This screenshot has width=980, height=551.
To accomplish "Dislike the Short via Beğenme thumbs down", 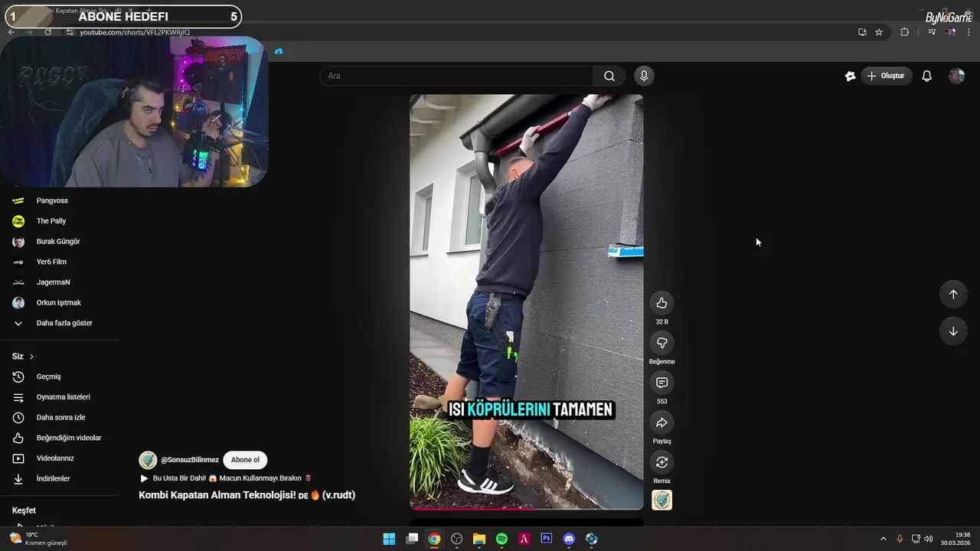I will click(x=661, y=343).
